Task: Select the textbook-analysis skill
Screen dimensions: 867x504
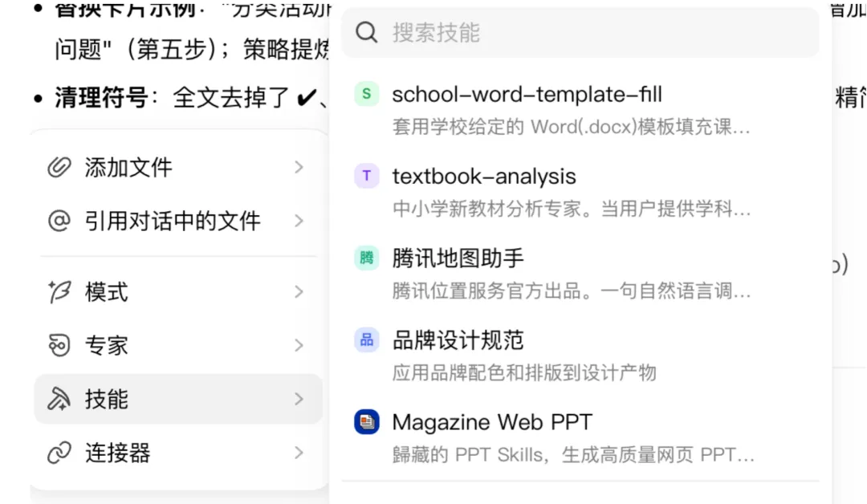Action: pos(580,193)
